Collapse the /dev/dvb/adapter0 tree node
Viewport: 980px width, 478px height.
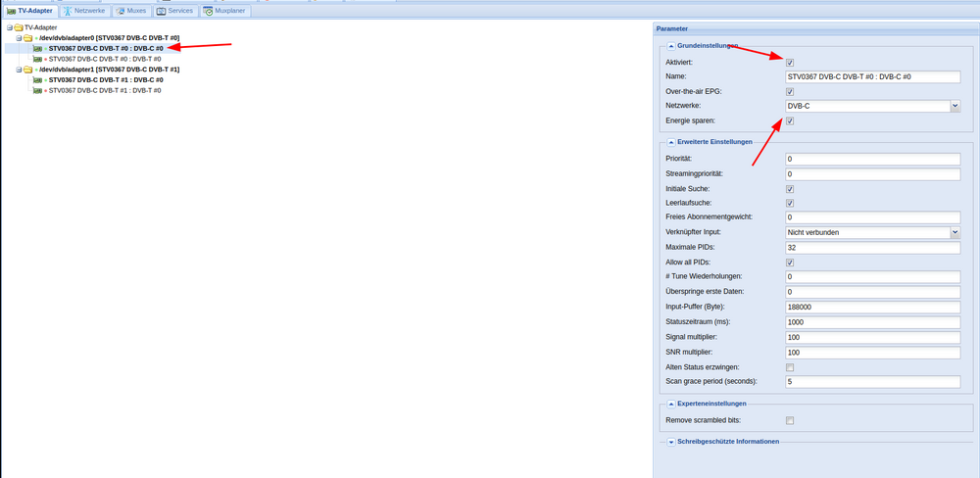tap(19, 38)
